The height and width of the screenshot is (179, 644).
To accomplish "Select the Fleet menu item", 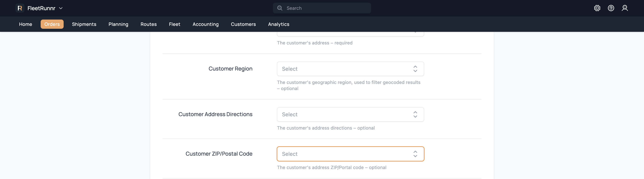I will 174,24.
